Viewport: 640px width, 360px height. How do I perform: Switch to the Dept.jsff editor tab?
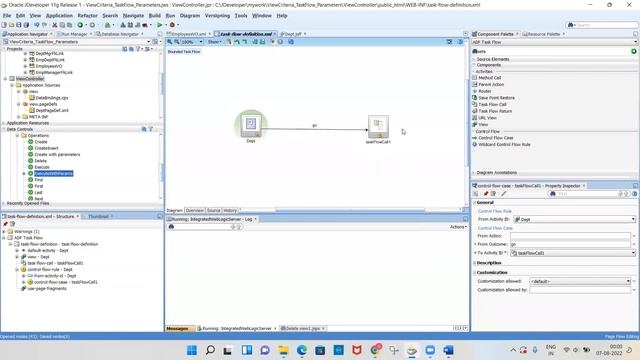tap(291, 34)
